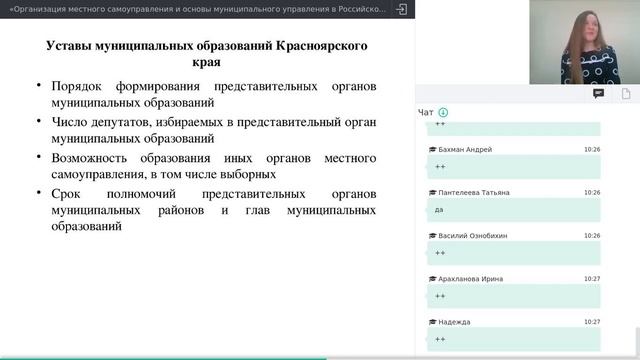The height and width of the screenshot is (360, 640).
Task: Click the 10:27 timestamp on Надежда's message
Action: (x=592, y=322)
